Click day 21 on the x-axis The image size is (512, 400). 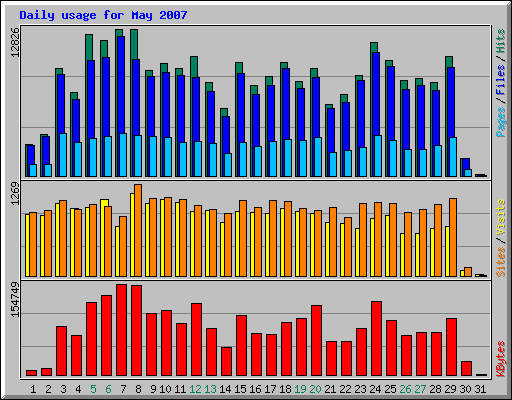click(x=330, y=389)
